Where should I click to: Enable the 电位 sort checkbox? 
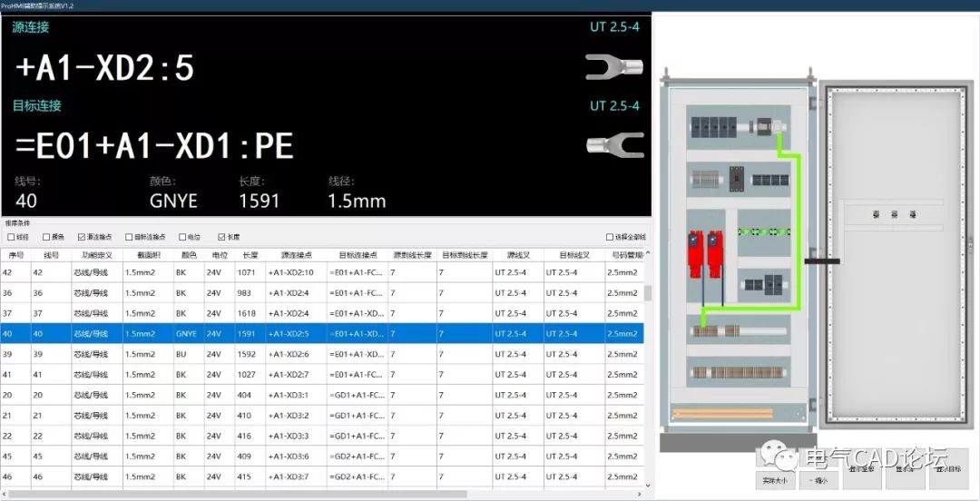coord(182,237)
